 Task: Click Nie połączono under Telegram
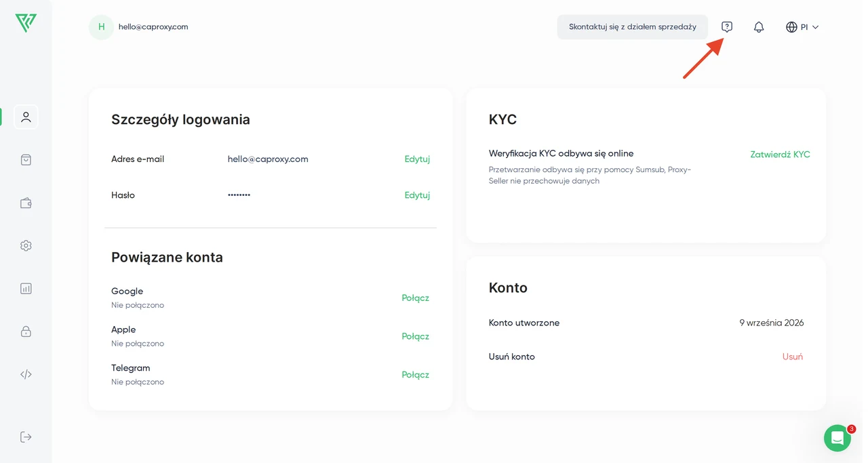(x=138, y=382)
